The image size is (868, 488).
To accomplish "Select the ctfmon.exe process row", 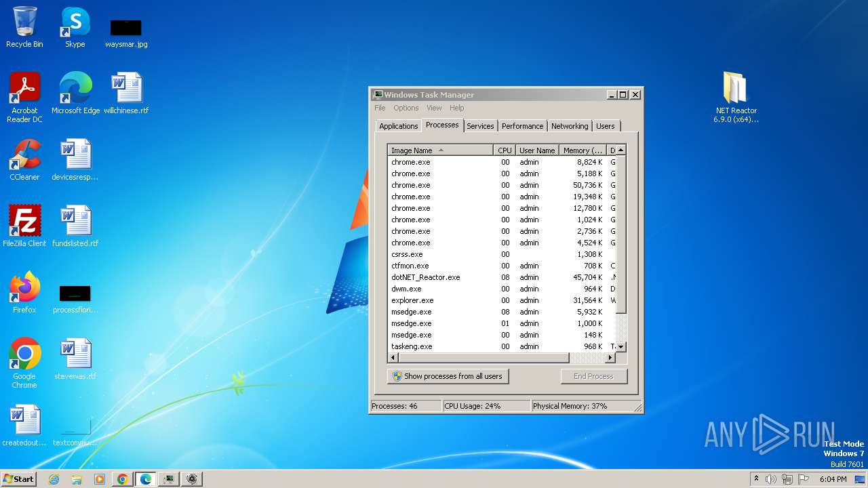I will click(502, 266).
